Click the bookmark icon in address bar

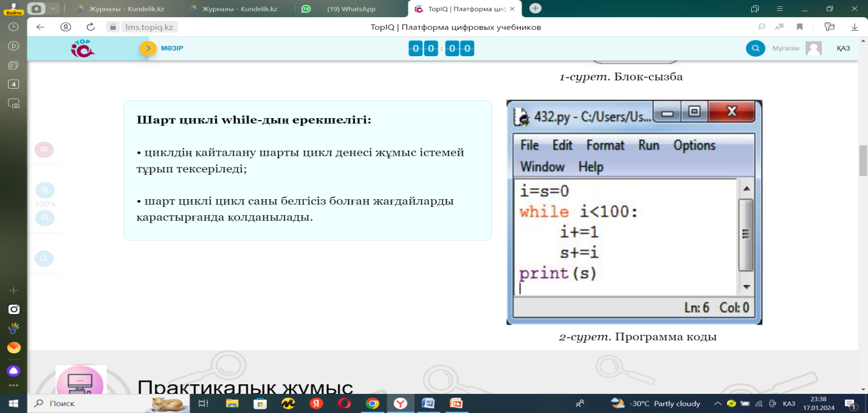pyautogui.click(x=799, y=27)
